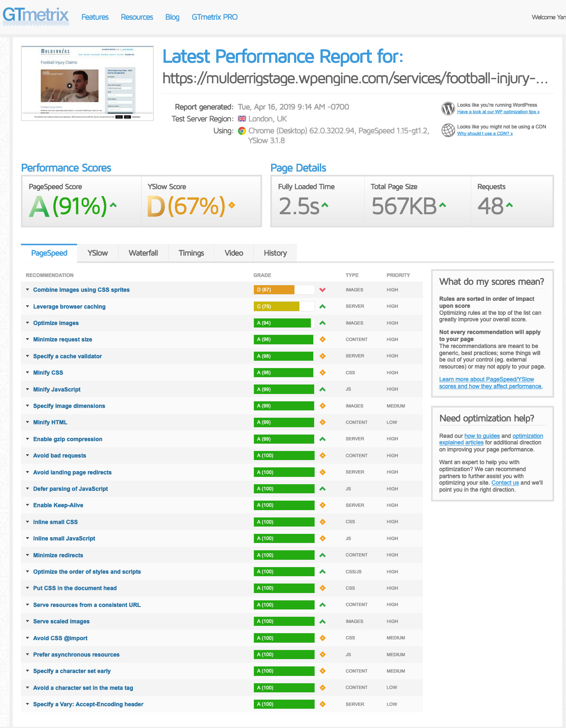This screenshot has height=728, width=566.
Task: Click green up arrow for Enable gzip compression
Action: point(322,439)
